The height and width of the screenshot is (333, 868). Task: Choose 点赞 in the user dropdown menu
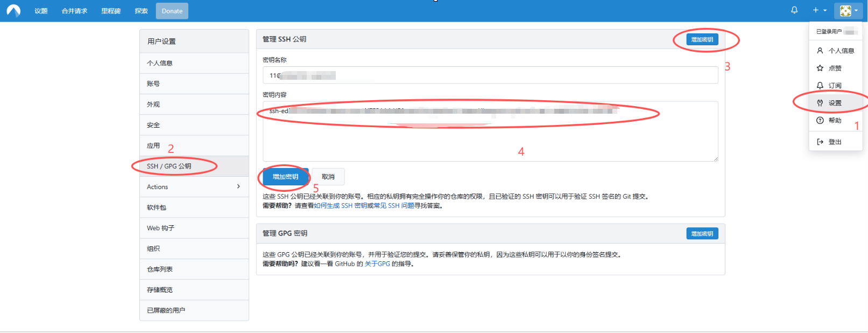click(836, 68)
